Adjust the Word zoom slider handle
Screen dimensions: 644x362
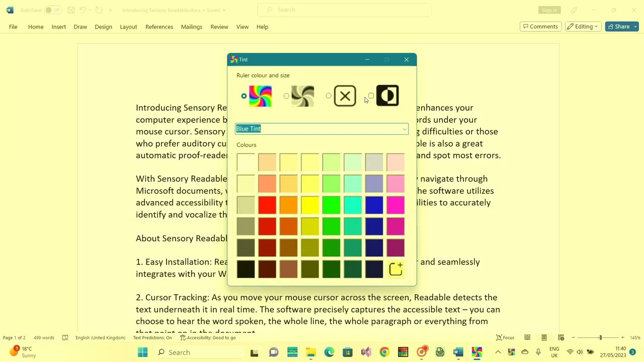pyautogui.click(x=600, y=337)
